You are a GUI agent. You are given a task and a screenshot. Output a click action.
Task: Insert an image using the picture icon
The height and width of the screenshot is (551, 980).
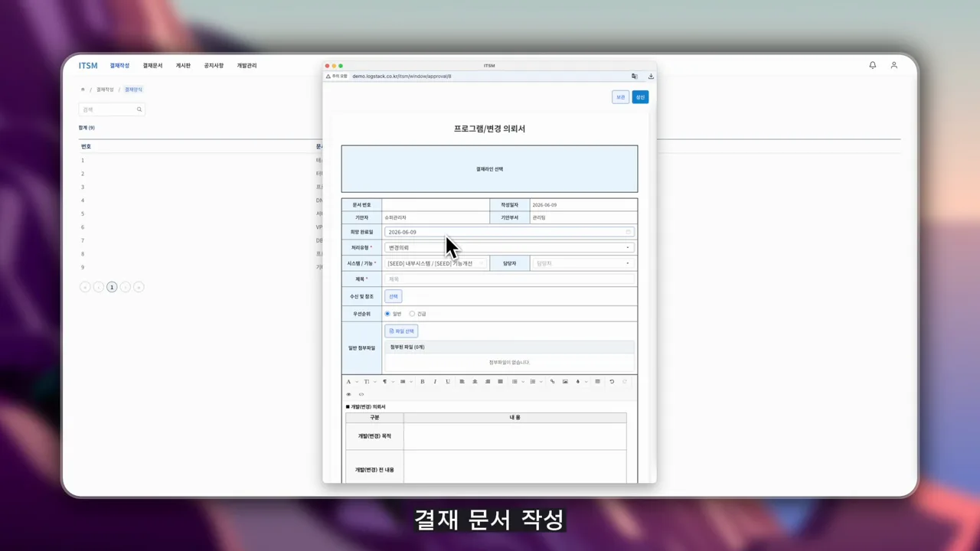click(565, 381)
